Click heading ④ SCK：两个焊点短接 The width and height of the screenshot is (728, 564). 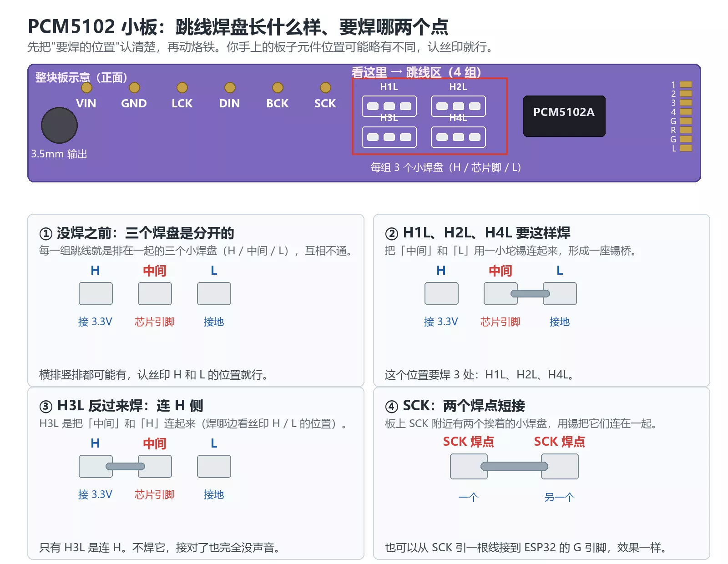[x=455, y=406]
